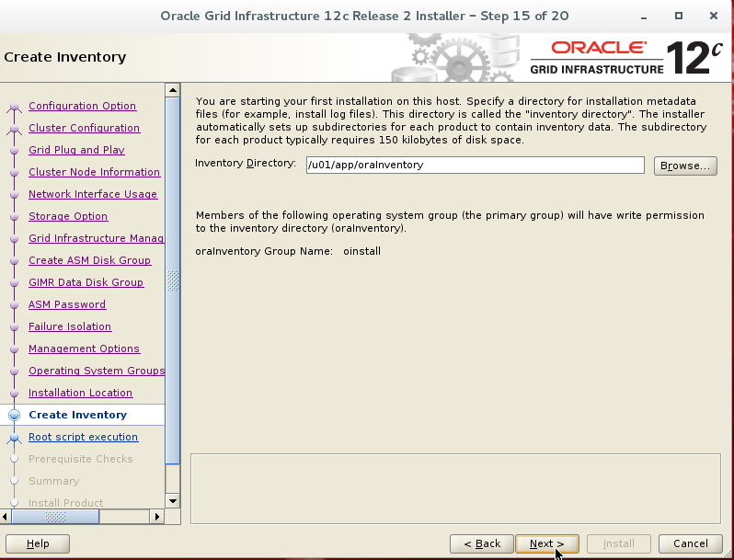Click the GIMR Data Disk Group bullet icon

[14, 283]
